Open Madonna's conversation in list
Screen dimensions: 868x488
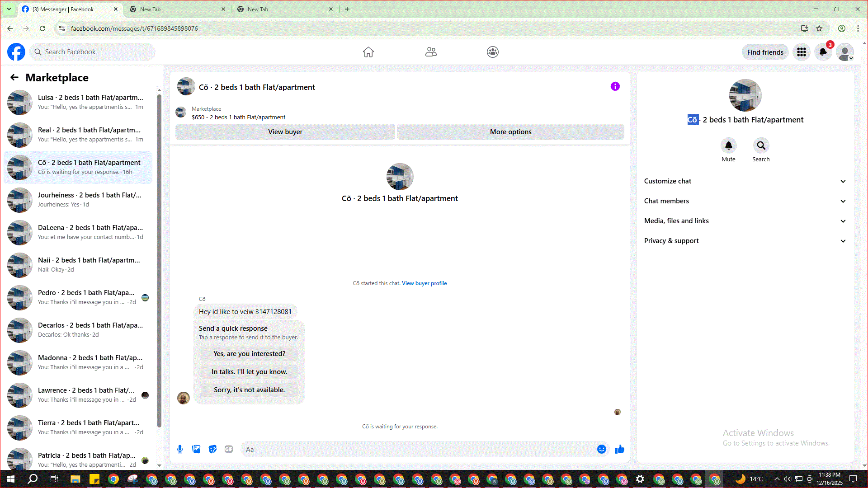pos(78,363)
